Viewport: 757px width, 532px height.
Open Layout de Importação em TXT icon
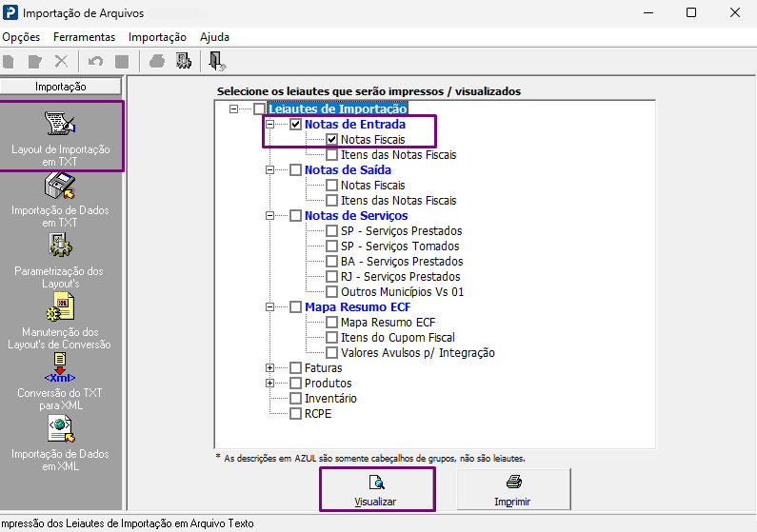click(x=59, y=124)
